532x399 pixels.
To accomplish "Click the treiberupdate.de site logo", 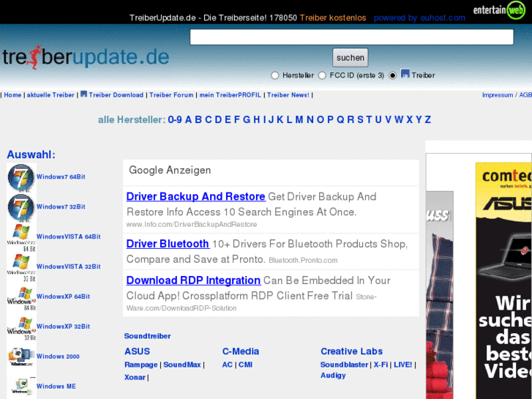I will tap(86, 57).
